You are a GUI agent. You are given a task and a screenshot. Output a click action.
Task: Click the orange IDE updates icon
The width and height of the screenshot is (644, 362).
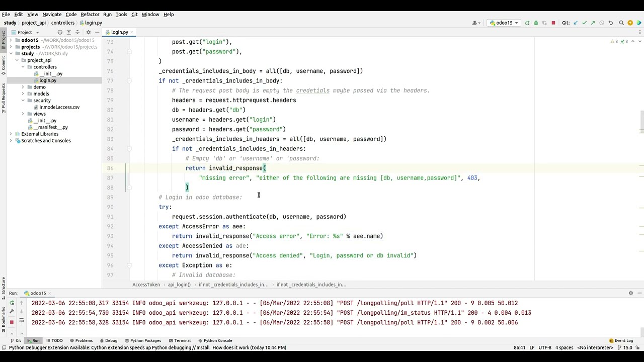click(630, 23)
